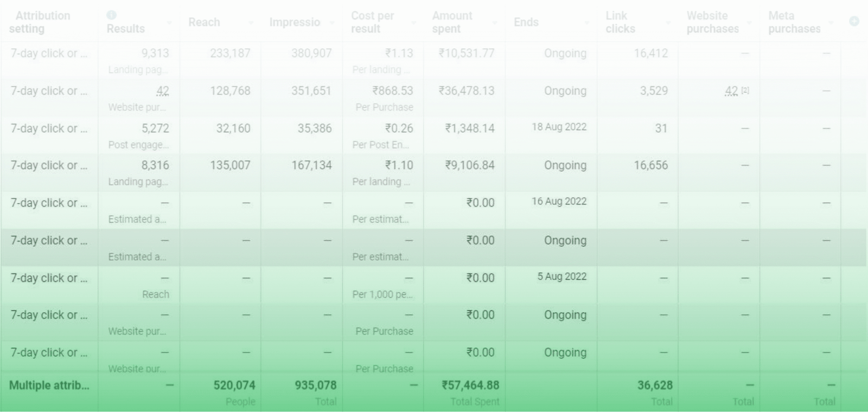Click the 42 website purchases link
868x412 pixels.
731,91
